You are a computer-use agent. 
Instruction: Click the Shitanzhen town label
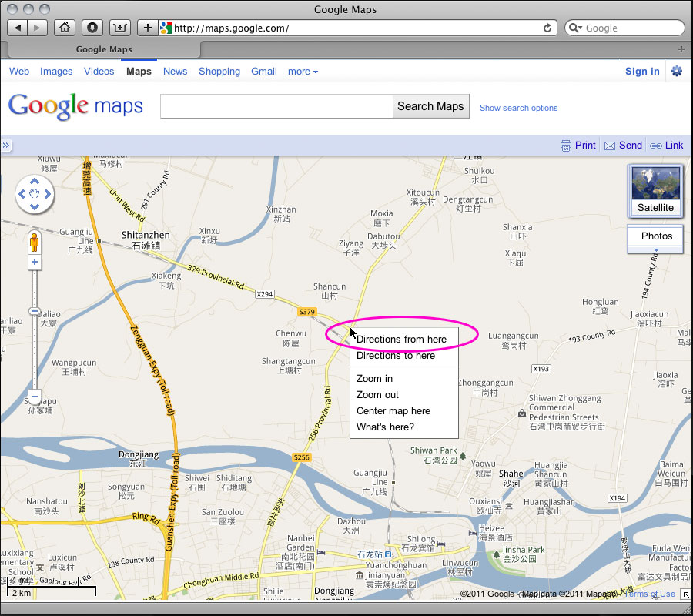(x=146, y=240)
